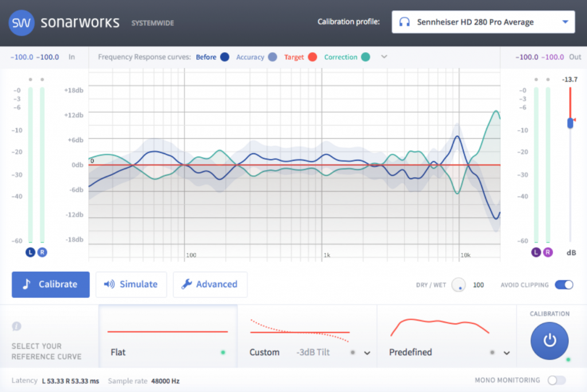587x392 pixels.
Task: Expand the frequency response curves chevron
Action: tap(384, 57)
